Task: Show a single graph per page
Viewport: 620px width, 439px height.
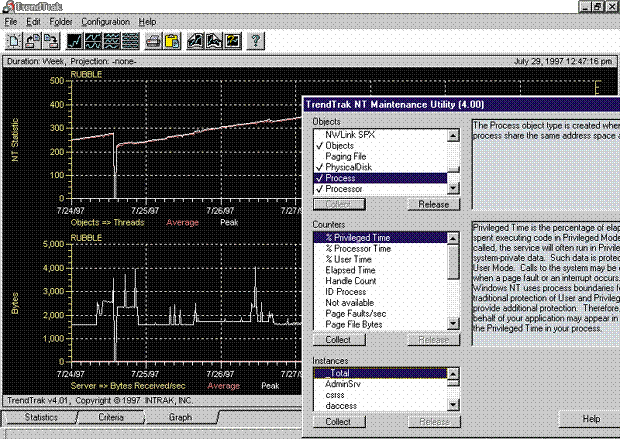Action: click(x=74, y=41)
